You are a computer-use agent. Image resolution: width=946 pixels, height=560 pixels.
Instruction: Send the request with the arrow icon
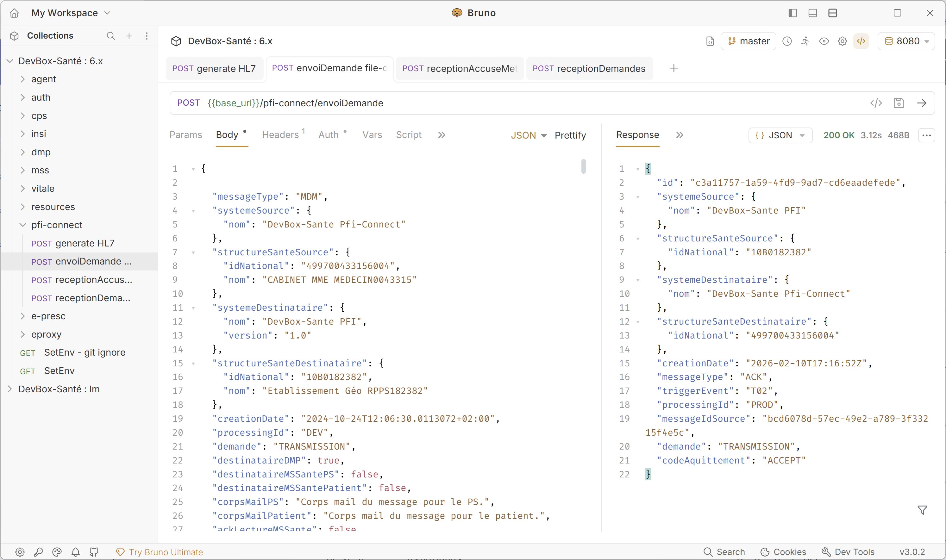(921, 103)
